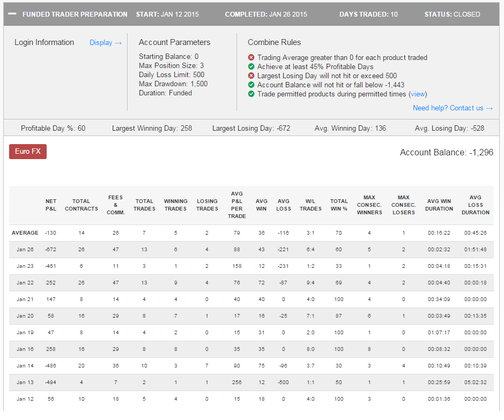This screenshot has width=504, height=420.
Task: Select the Jan 22 row label
Action: click(x=25, y=283)
